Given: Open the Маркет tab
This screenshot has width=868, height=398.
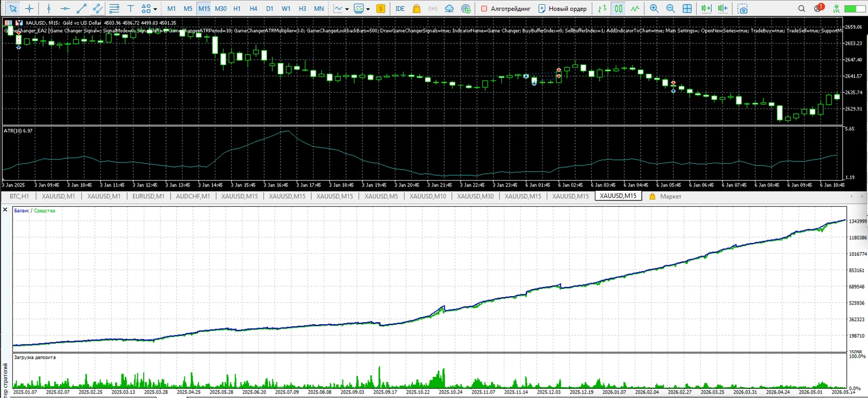Looking at the screenshot, I should pos(665,196).
